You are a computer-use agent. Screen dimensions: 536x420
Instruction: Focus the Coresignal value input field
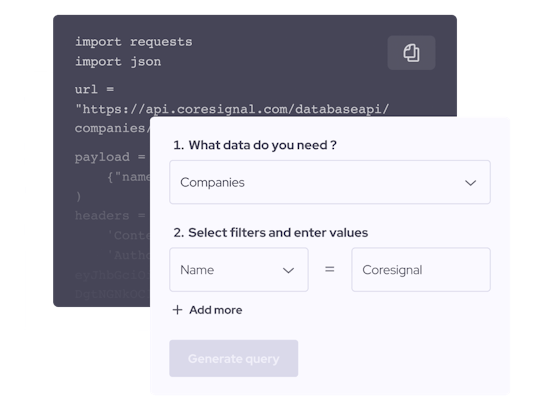point(421,270)
